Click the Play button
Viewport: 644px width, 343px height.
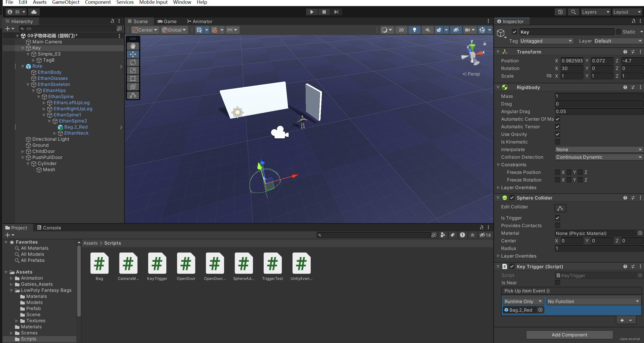pyautogui.click(x=312, y=12)
